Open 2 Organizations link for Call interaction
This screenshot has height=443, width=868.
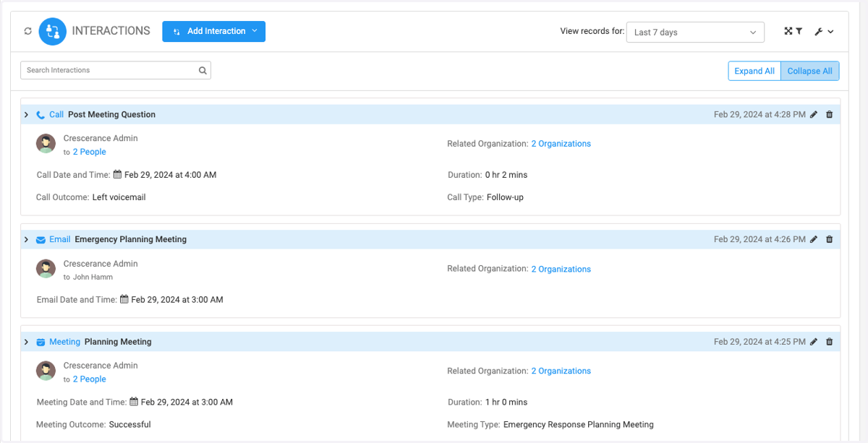pos(561,144)
